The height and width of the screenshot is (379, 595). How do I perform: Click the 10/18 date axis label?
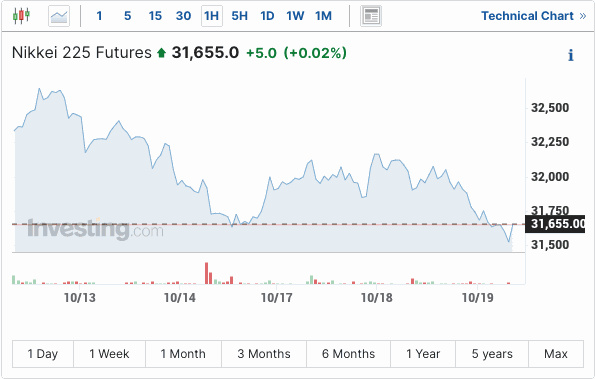(376, 298)
